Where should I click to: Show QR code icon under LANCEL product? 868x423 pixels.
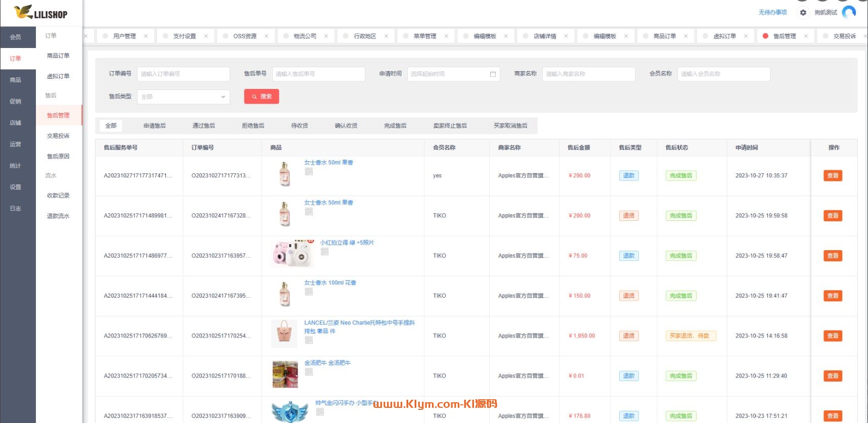click(309, 340)
